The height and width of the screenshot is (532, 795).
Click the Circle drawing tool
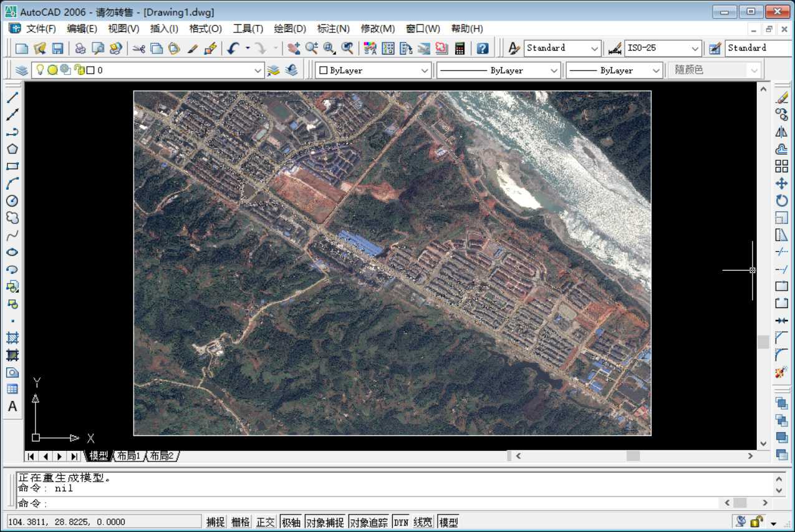coord(12,201)
